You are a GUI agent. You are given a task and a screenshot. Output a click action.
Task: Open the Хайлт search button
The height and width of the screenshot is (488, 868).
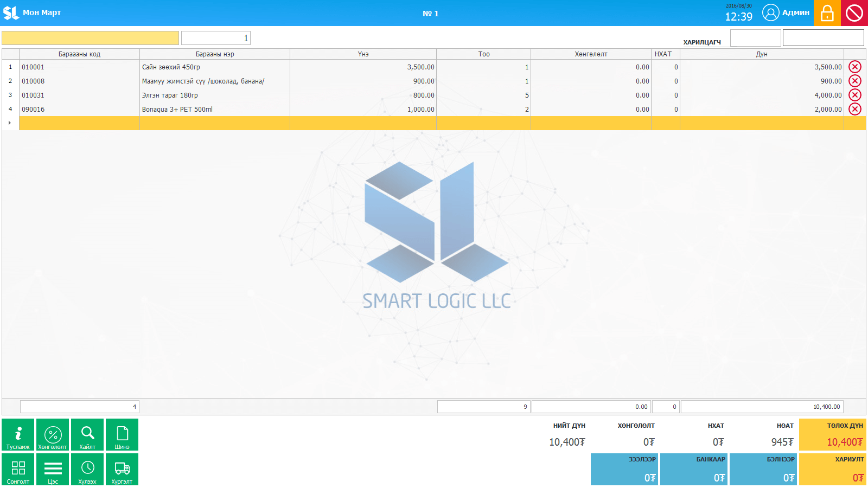pyautogui.click(x=87, y=434)
